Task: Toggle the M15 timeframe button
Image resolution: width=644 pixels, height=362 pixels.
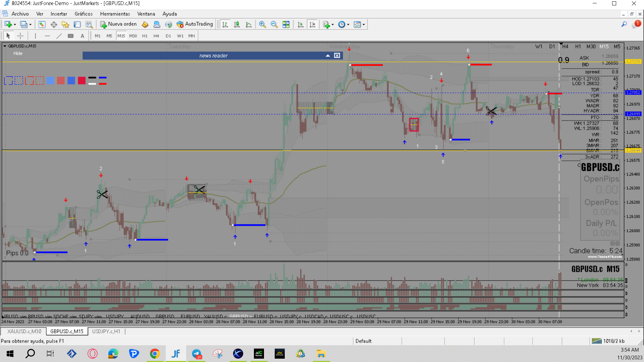Action: click(121, 36)
